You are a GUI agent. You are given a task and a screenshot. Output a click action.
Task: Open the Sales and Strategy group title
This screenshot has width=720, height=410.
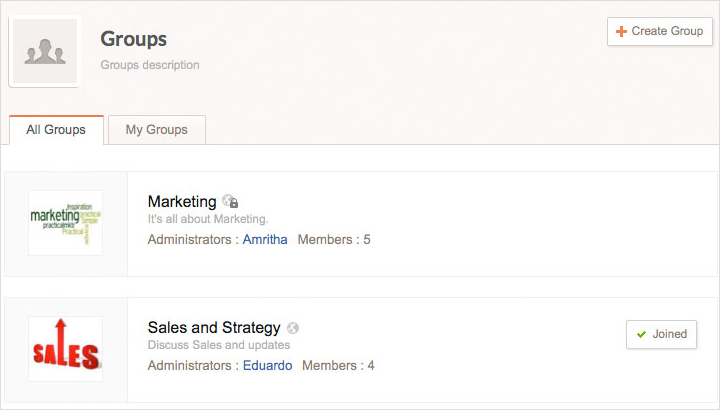pyautogui.click(x=214, y=327)
